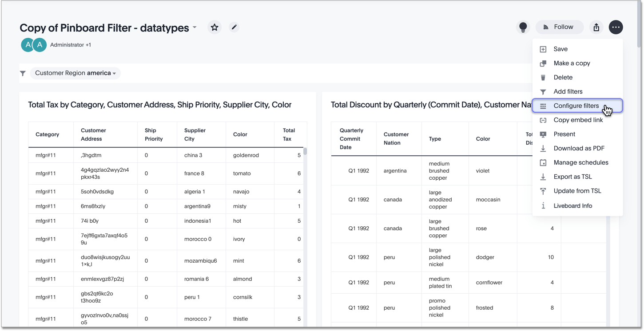644x331 pixels.
Task: Click the Save plus-square icon in menu
Action: point(543,49)
